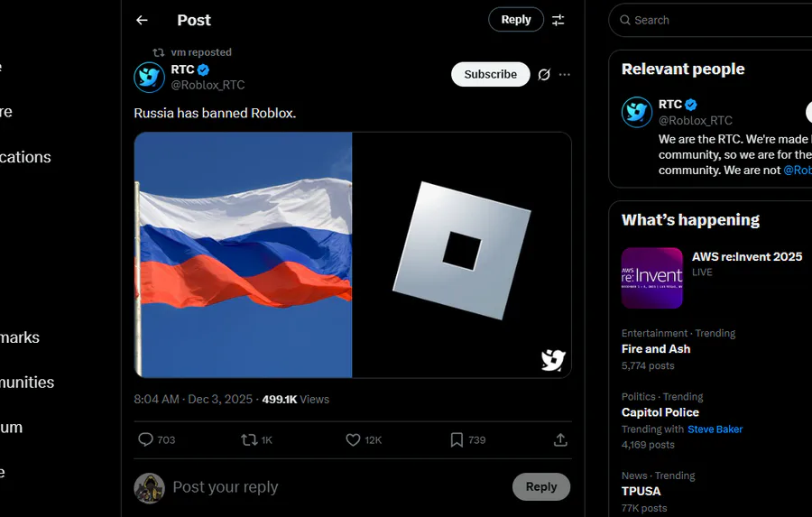This screenshot has width=812, height=517.
Task: Open the post's three-dot more menu
Action: pyautogui.click(x=565, y=75)
